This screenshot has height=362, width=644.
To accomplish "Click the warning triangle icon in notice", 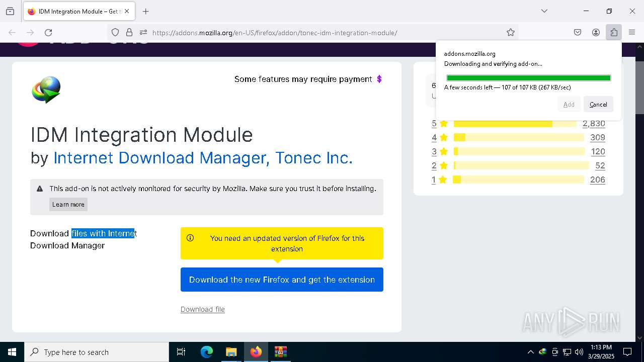I will [x=40, y=189].
